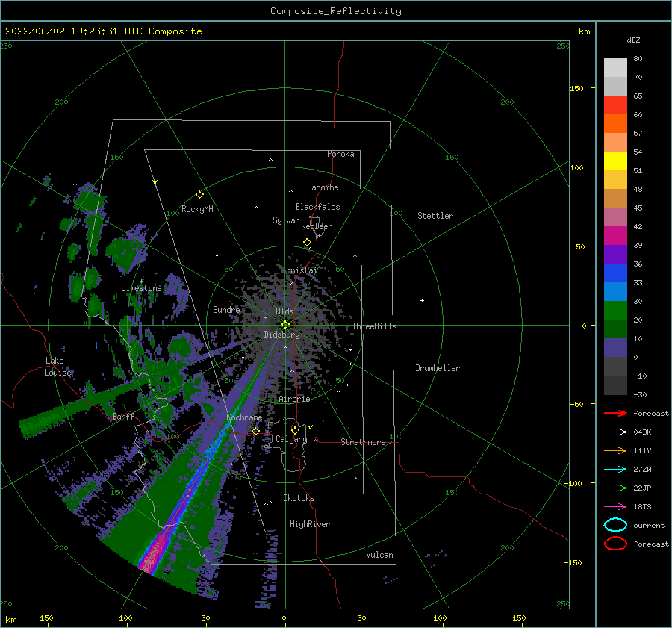Select the 42 dBZ pink swatch
672x628 pixels.
coord(615,217)
